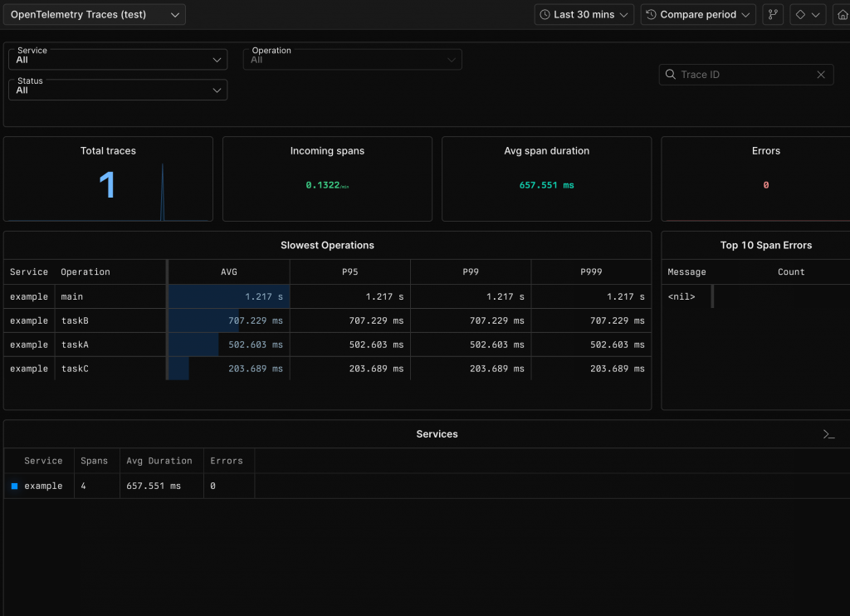Image resolution: width=850 pixels, height=616 pixels.
Task: Click the home icon at top right
Action: point(842,15)
